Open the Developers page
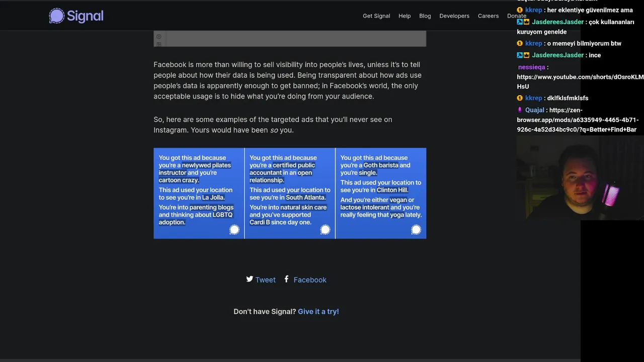Screen dimensions: 644x362 pyautogui.click(x=454, y=16)
